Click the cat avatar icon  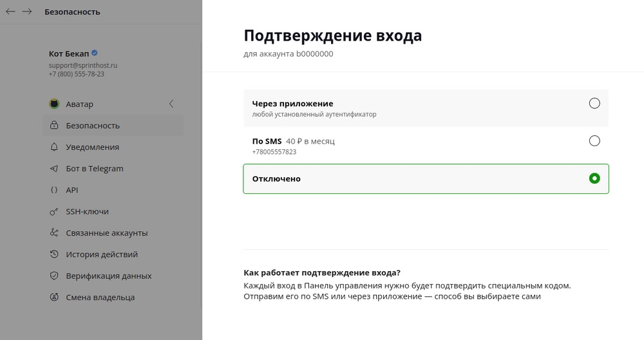click(x=55, y=104)
